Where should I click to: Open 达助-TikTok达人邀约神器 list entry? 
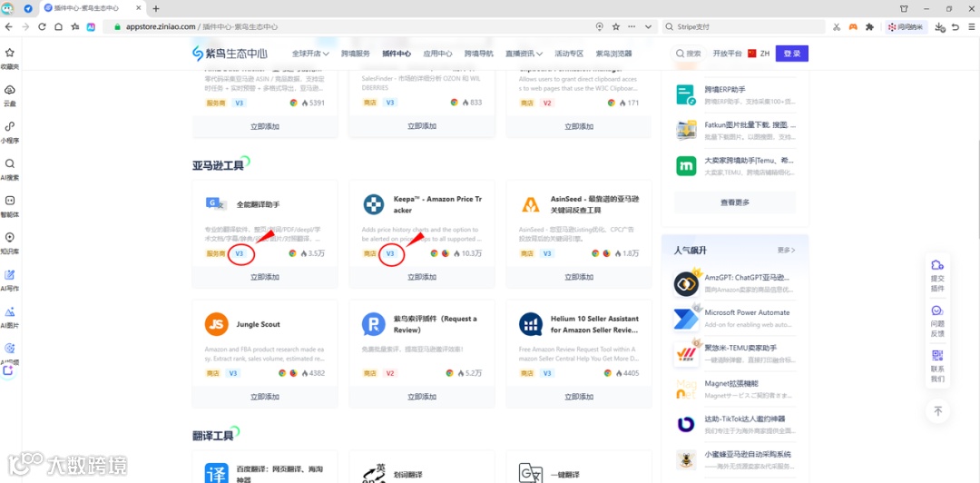point(735,424)
